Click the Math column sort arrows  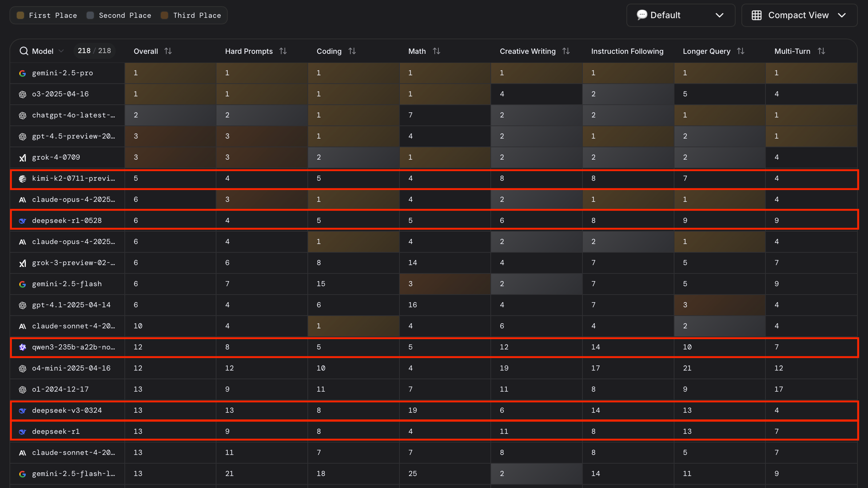(x=437, y=51)
